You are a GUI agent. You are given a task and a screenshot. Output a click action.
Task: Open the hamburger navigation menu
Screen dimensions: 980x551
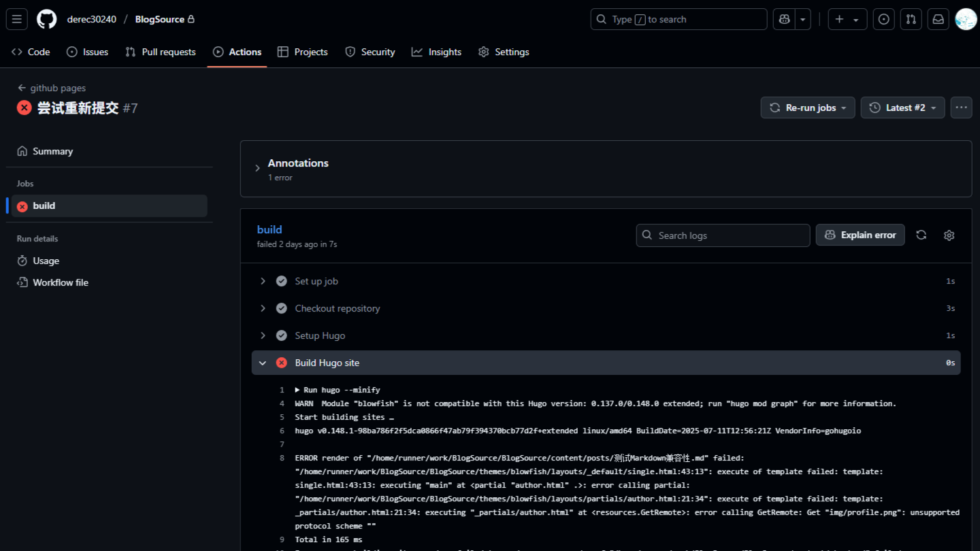click(17, 19)
